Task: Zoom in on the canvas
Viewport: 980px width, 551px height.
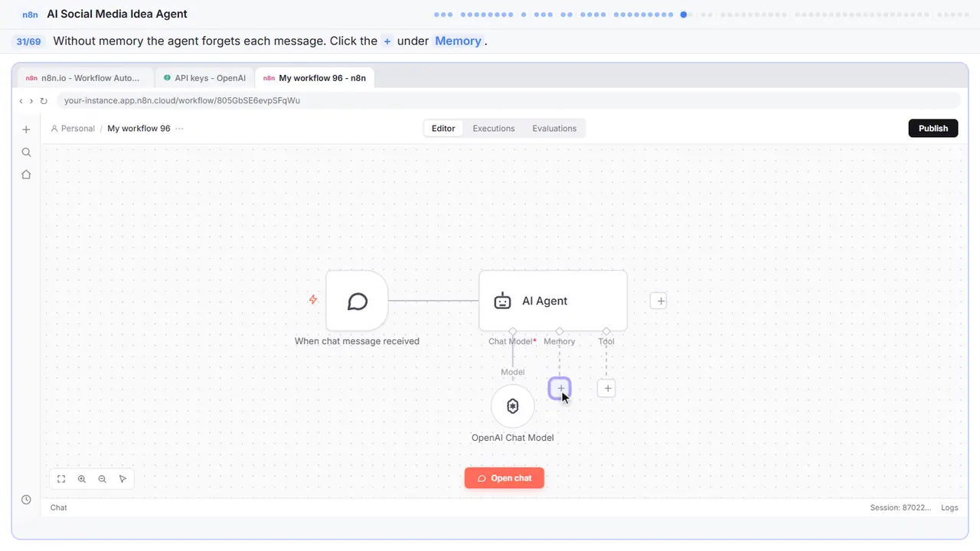Action: tap(82, 479)
